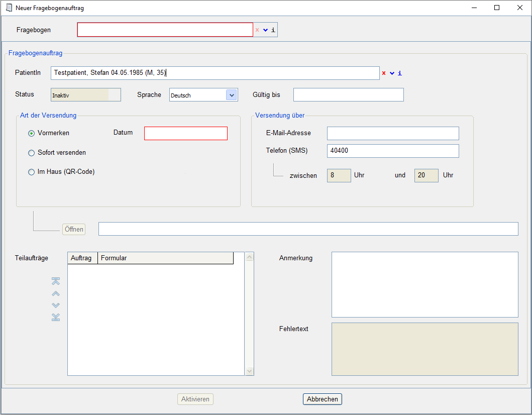The height and width of the screenshot is (415, 532).
Task: Select the Vormerken radio option
Action: [x=32, y=134]
